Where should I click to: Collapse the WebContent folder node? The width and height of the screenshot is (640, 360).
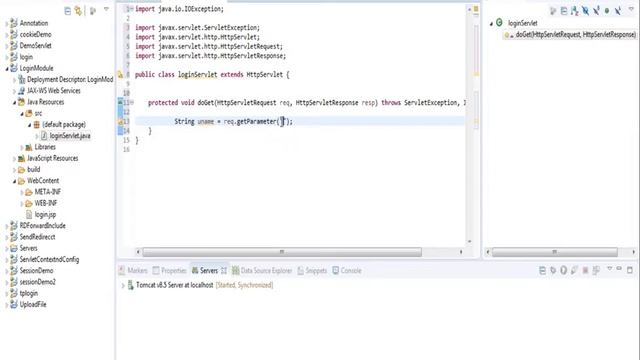pyautogui.click(x=14, y=181)
